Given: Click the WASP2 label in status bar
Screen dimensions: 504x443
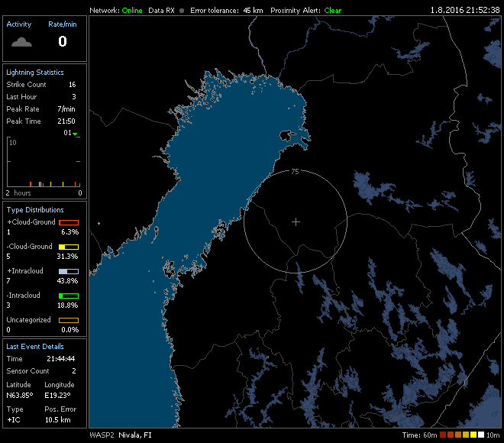Looking at the screenshot, I should coord(102,435).
